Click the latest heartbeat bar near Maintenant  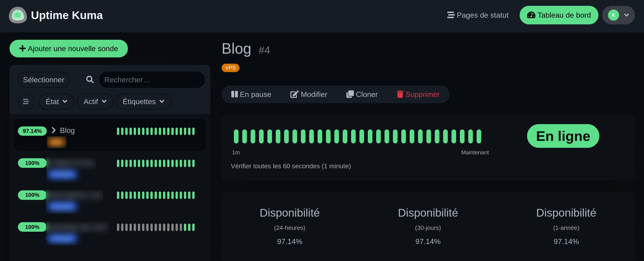point(478,136)
